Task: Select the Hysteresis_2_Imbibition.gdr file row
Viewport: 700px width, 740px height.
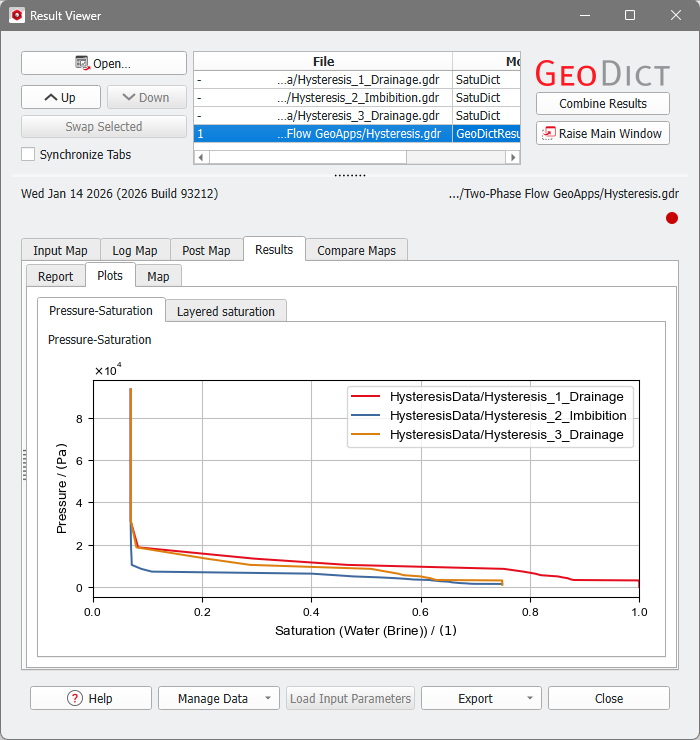Action: coord(357,98)
